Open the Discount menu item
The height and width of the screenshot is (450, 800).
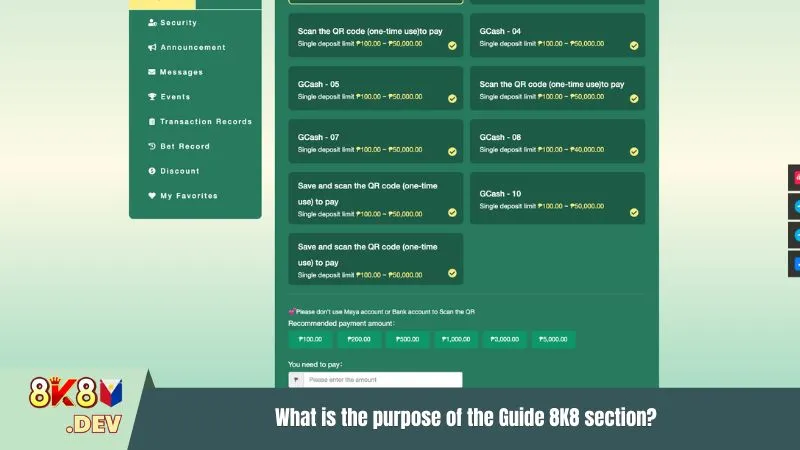[173, 171]
